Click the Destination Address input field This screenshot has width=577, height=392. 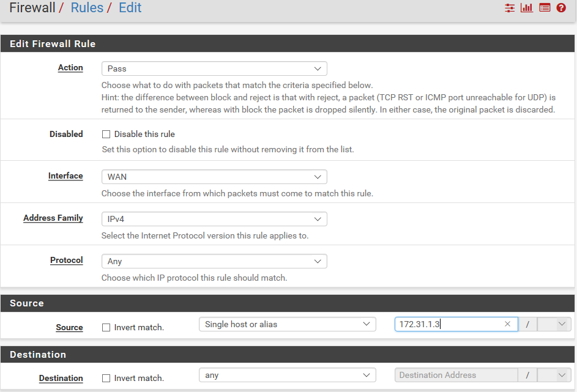(456, 375)
